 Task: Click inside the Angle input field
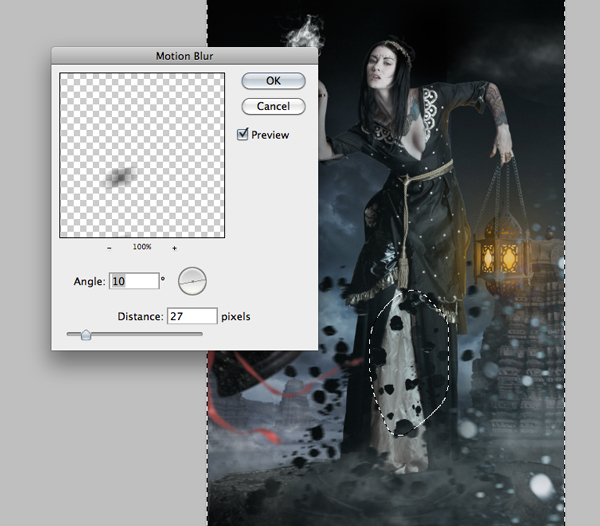(134, 281)
